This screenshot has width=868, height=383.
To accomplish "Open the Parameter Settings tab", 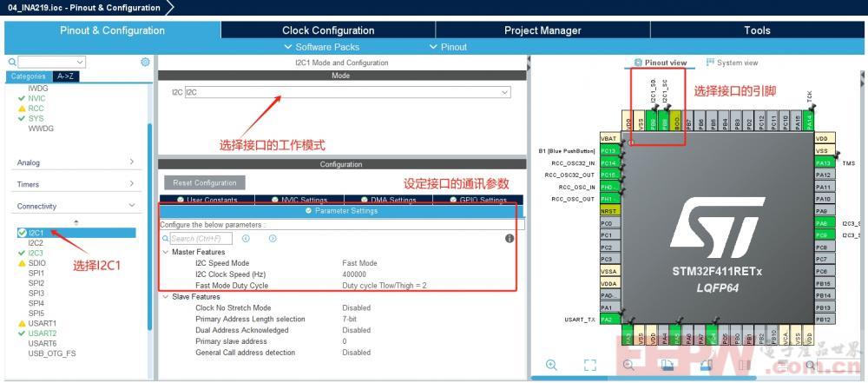I will coord(341,211).
